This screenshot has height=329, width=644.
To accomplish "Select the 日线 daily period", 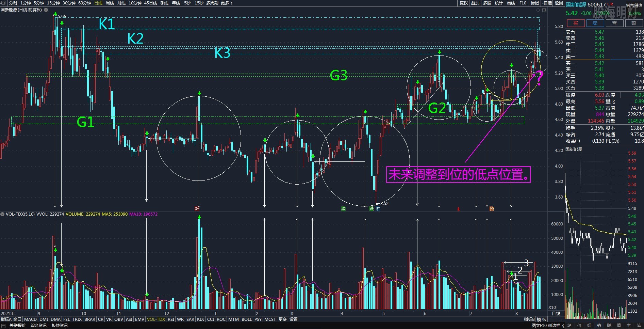I will 98,3.
